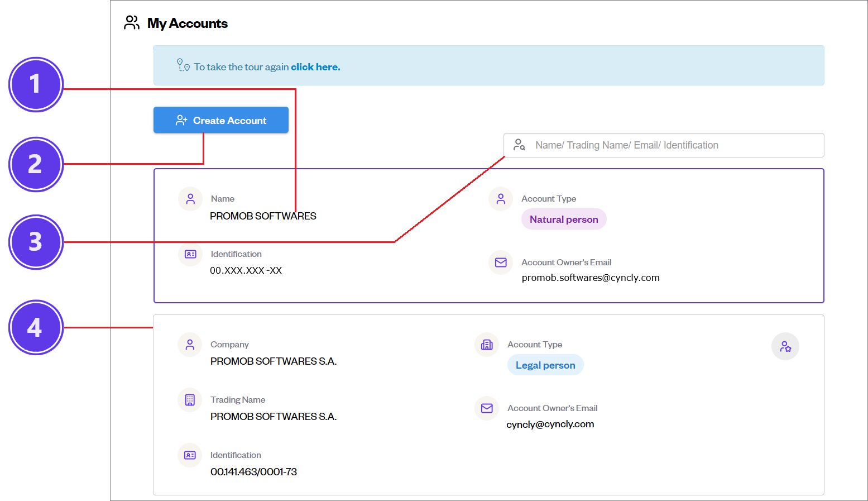Click the numbered marker 4 callout
868x501 pixels.
(x=36, y=327)
